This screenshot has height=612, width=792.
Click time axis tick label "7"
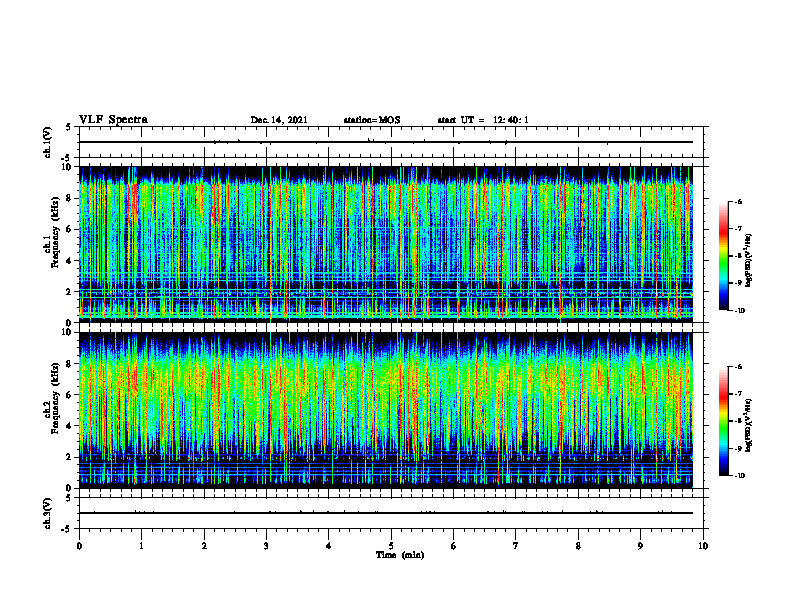(516, 546)
